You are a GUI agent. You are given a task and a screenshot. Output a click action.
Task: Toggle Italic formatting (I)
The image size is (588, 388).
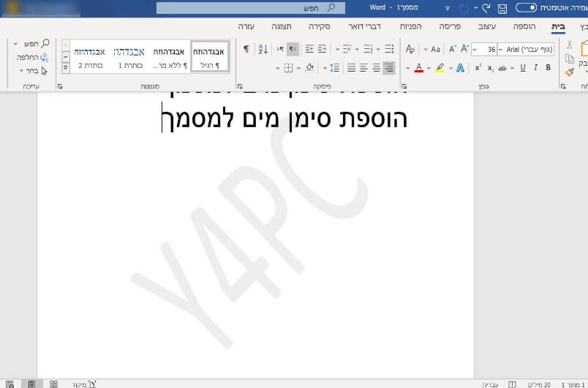click(x=535, y=68)
